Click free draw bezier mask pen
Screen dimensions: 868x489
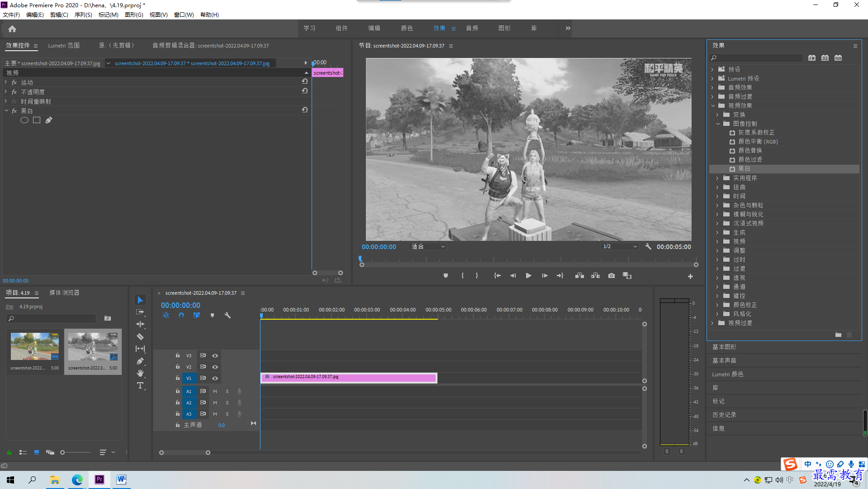click(x=49, y=120)
